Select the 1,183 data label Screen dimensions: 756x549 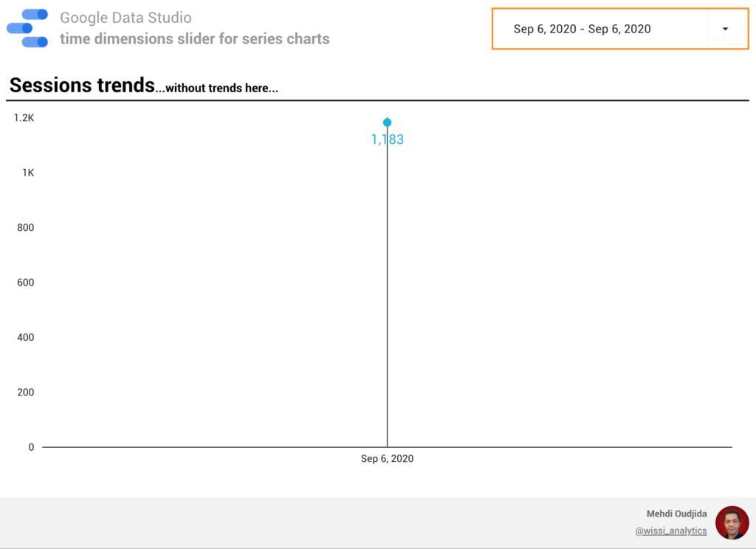point(386,139)
